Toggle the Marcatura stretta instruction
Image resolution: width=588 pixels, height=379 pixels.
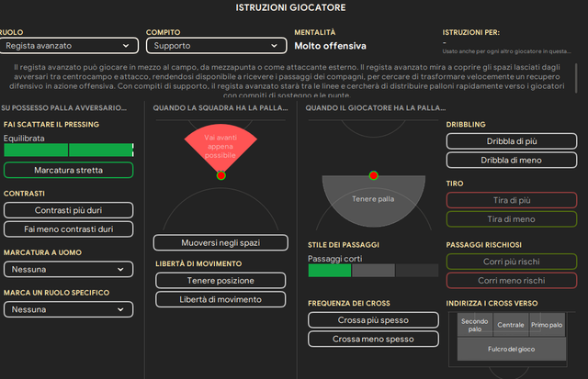tap(68, 170)
